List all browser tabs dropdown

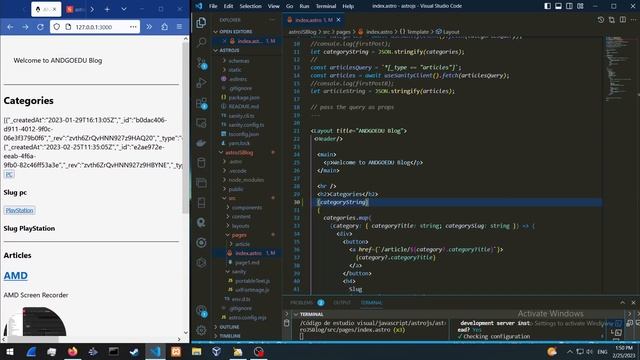coord(124,9)
